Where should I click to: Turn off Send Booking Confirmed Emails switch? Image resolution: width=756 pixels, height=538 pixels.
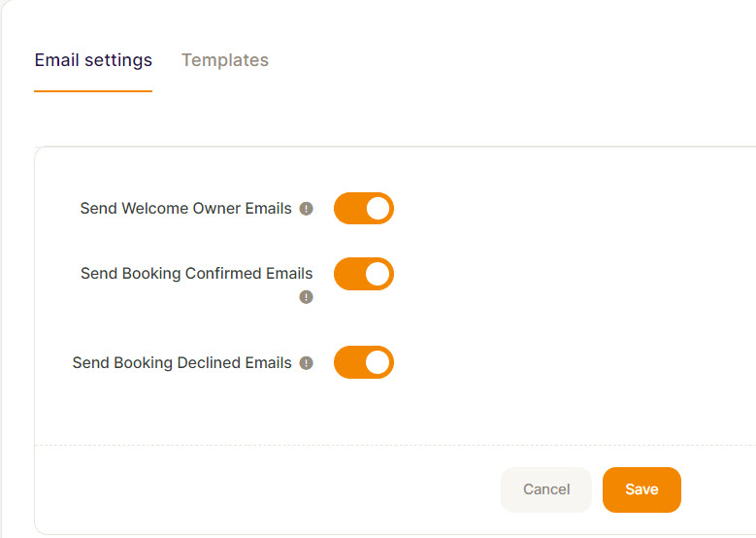pos(364,274)
